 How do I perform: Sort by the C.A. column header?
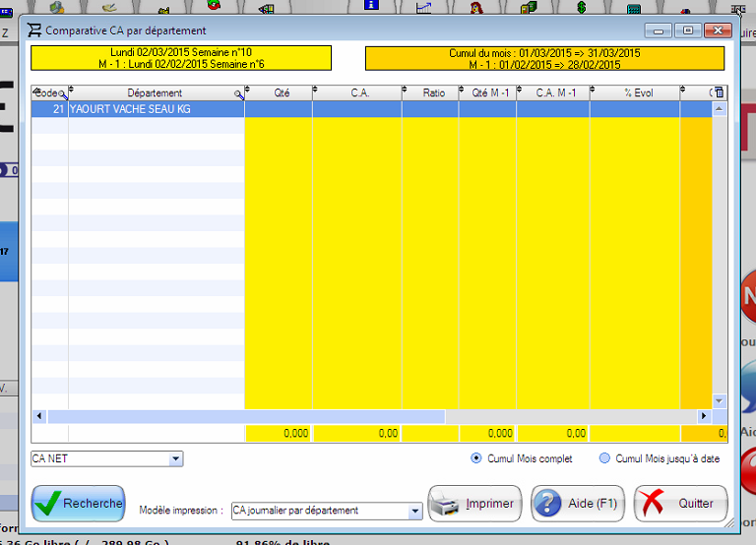coord(359,93)
